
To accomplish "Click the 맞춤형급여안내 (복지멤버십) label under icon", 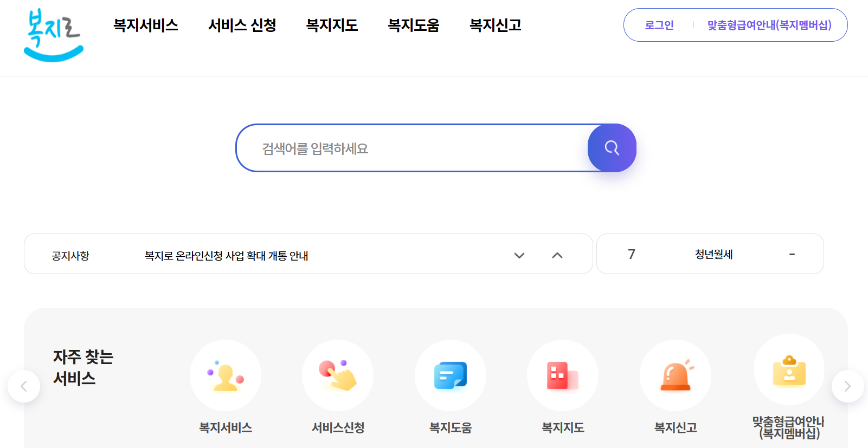I will pos(789,427).
